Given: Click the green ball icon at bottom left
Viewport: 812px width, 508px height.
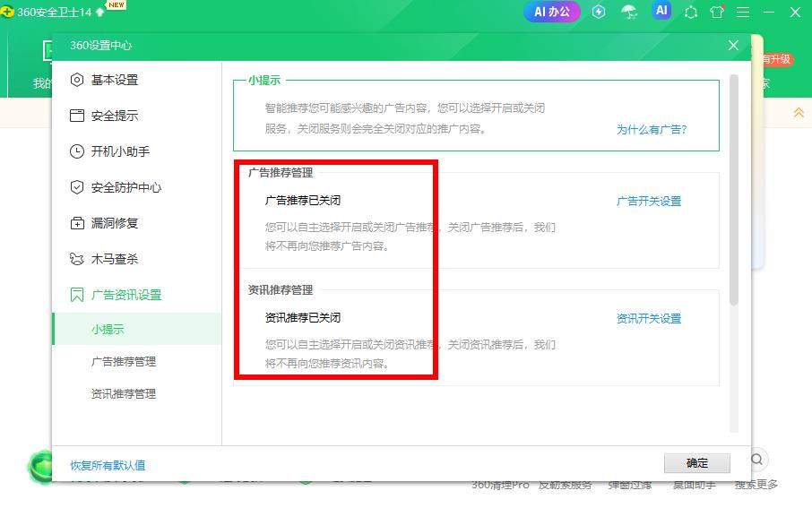Looking at the screenshot, I should pyautogui.click(x=40, y=466).
